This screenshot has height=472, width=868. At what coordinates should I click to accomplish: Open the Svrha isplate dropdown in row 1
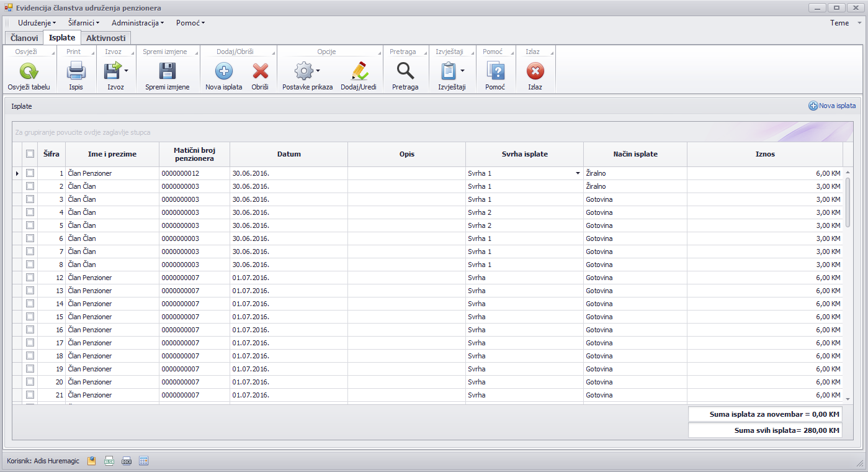click(x=578, y=174)
